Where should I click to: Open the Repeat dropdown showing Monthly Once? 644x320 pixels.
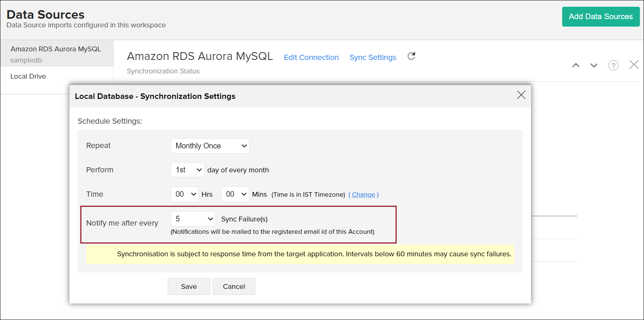tap(210, 146)
